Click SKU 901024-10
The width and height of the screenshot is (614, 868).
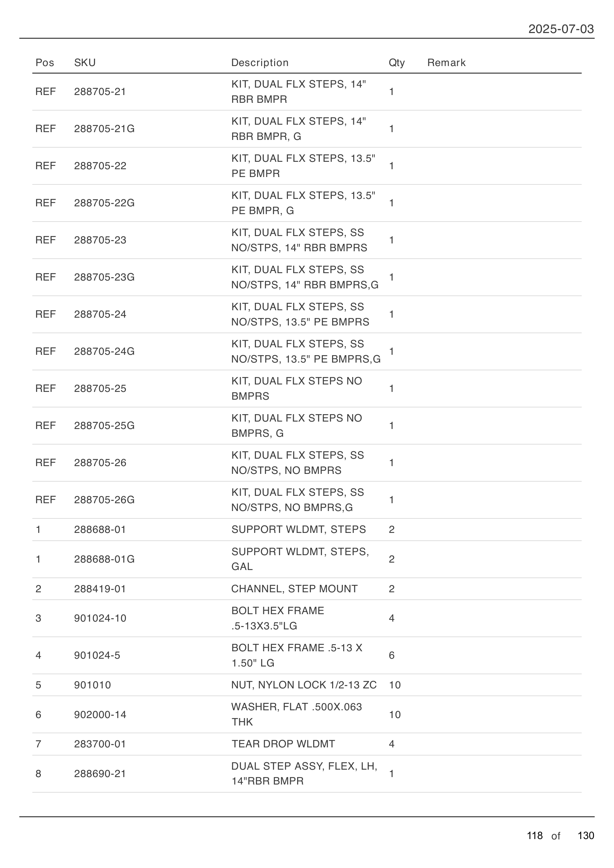100,618
